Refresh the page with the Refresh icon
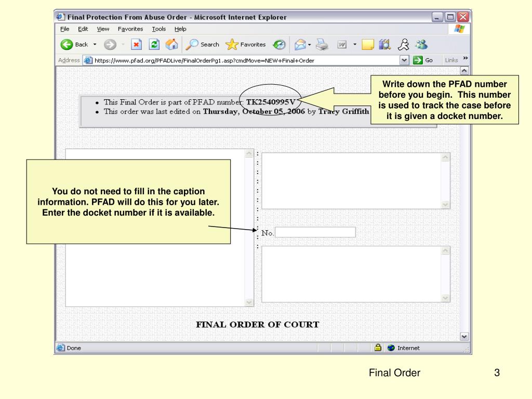The image size is (532, 399). 154,45
